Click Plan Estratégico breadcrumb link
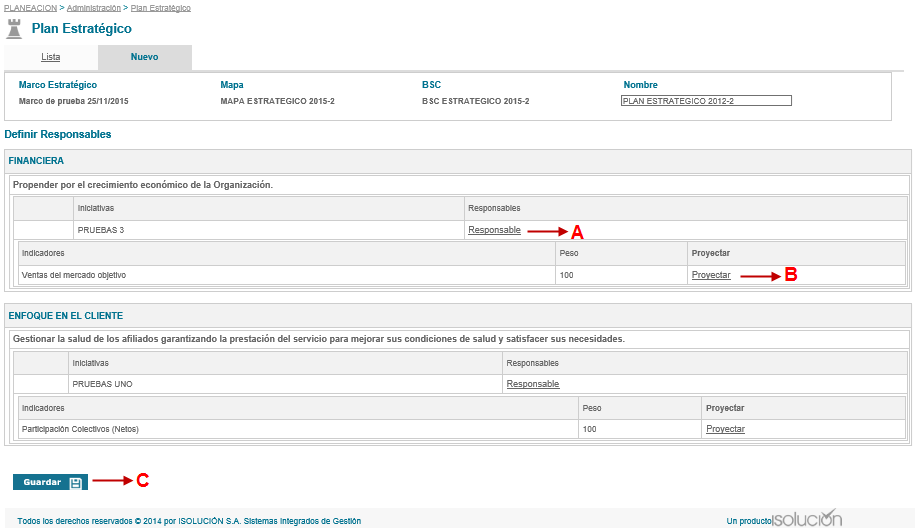The height and width of the screenshot is (532, 915). (161, 8)
